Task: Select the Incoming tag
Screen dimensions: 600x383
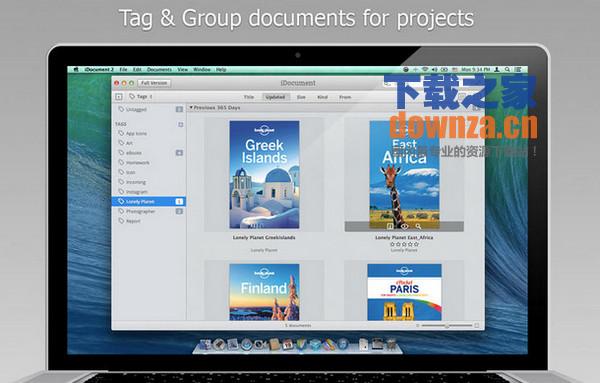Action: (149, 182)
